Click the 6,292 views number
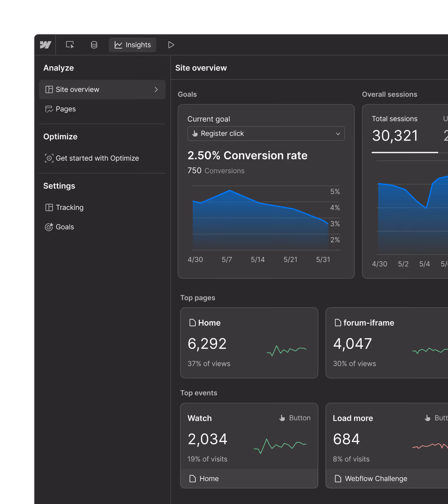The height and width of the screenshot is (504, 448). (x=207, y=344)
